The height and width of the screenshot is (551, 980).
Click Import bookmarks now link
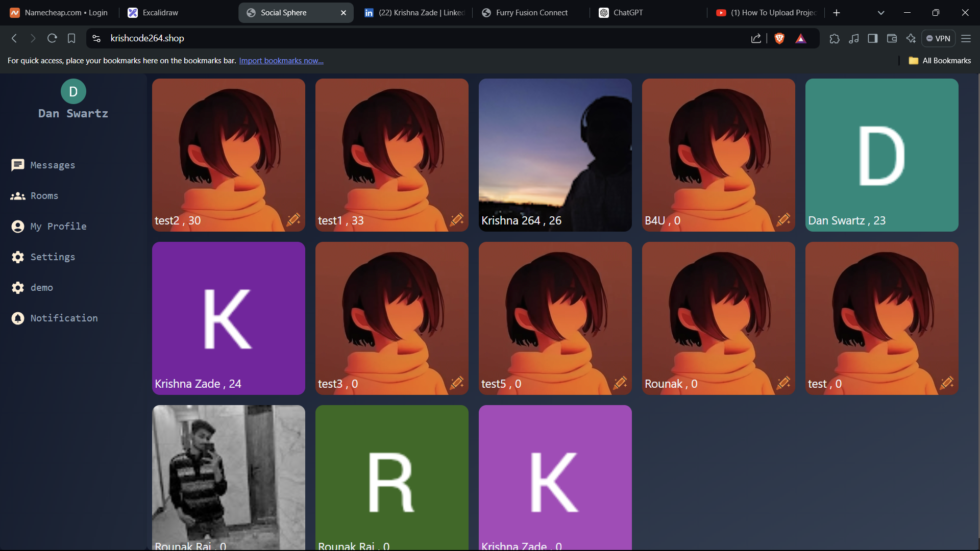click(x=281, y=61)
